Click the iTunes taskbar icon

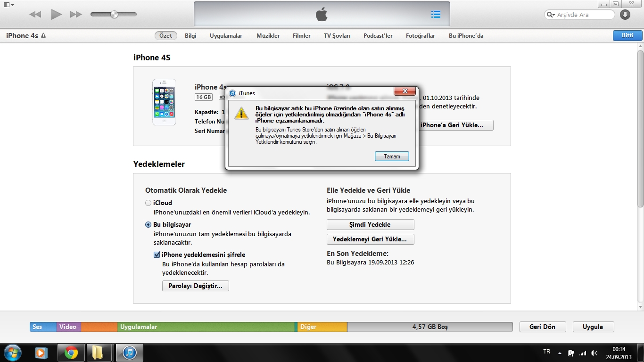[x=129, y=353]
